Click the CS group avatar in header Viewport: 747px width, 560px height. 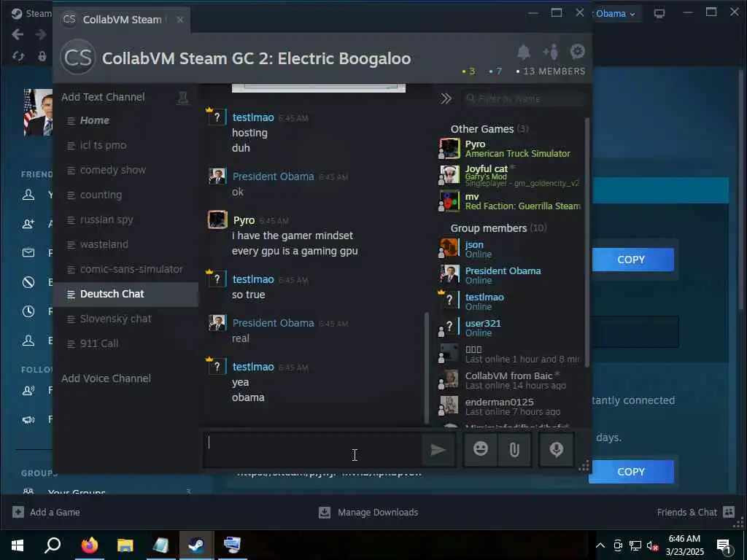pos(77,57)
